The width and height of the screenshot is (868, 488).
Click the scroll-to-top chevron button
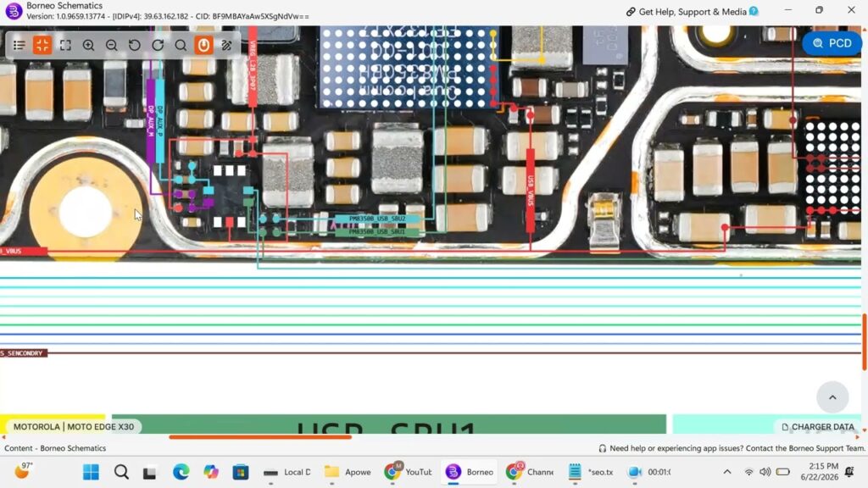click(x=832, y=397)
